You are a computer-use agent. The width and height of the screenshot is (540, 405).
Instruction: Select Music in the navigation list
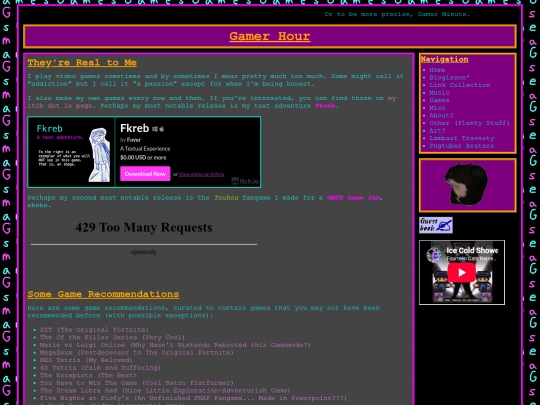pyautogui.click(x=439, y=93)
